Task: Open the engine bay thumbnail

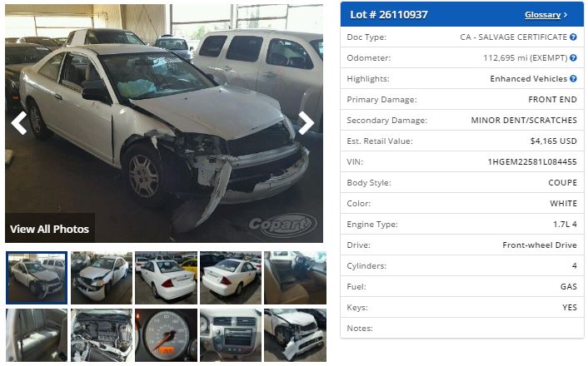Action: click(x=102, y=335)
